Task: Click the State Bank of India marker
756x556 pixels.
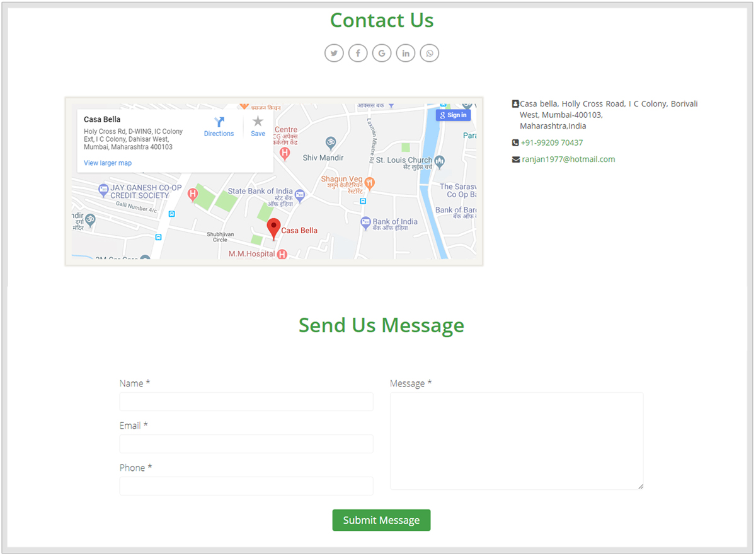Action: (300, 195)
